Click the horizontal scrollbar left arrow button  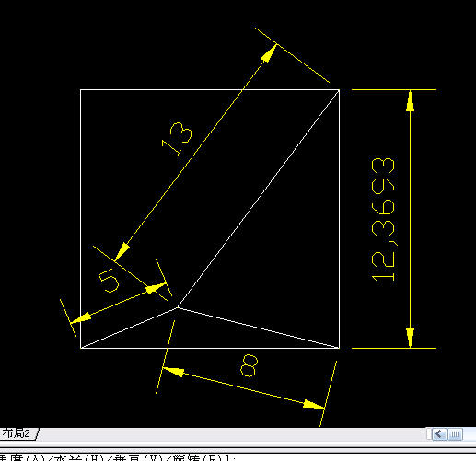439,434
